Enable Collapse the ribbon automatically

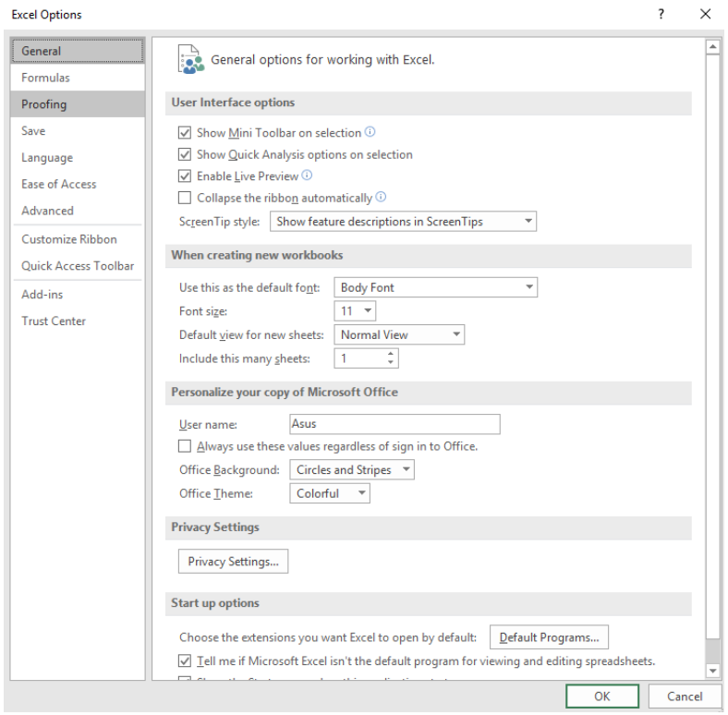[x=185, y=198]
